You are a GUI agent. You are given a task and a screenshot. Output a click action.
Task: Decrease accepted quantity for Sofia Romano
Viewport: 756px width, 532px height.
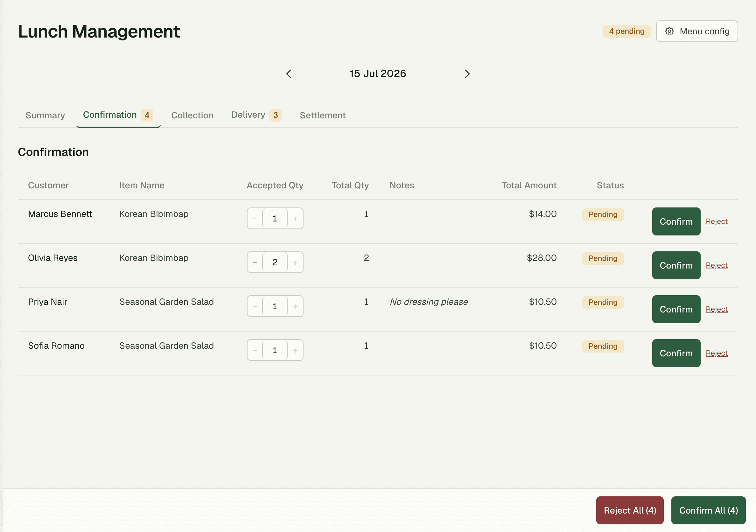255,350
